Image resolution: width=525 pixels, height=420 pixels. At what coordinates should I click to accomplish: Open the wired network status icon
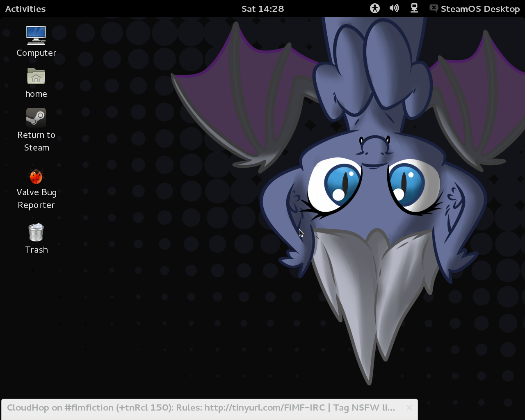tap(414, 8)
